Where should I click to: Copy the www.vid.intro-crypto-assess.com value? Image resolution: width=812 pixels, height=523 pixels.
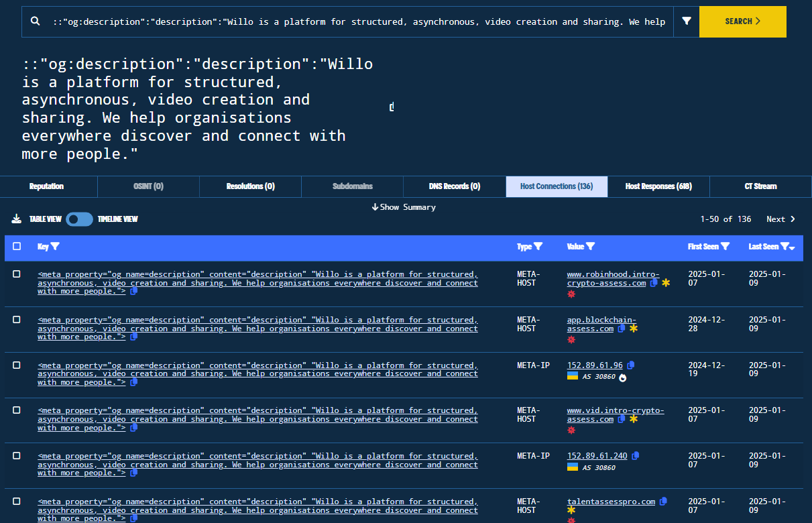(622, 419)
